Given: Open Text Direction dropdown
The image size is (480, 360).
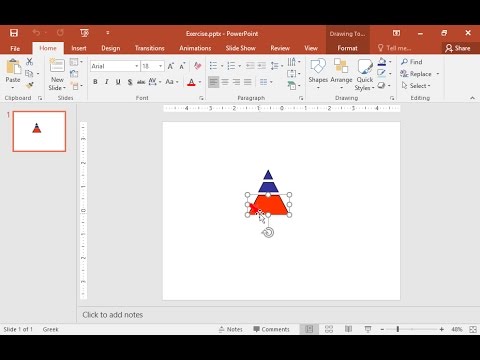Looking at the screenshot, I should coord(294,62).
